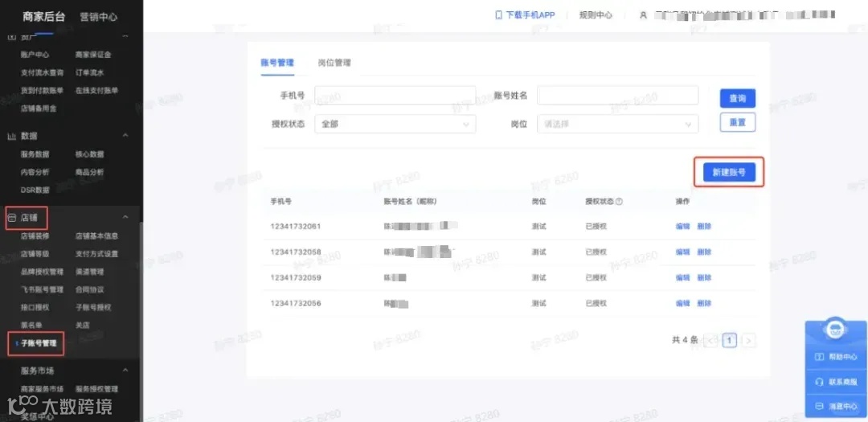
Task: Open 规则中心 in the header
Action: 596,15
